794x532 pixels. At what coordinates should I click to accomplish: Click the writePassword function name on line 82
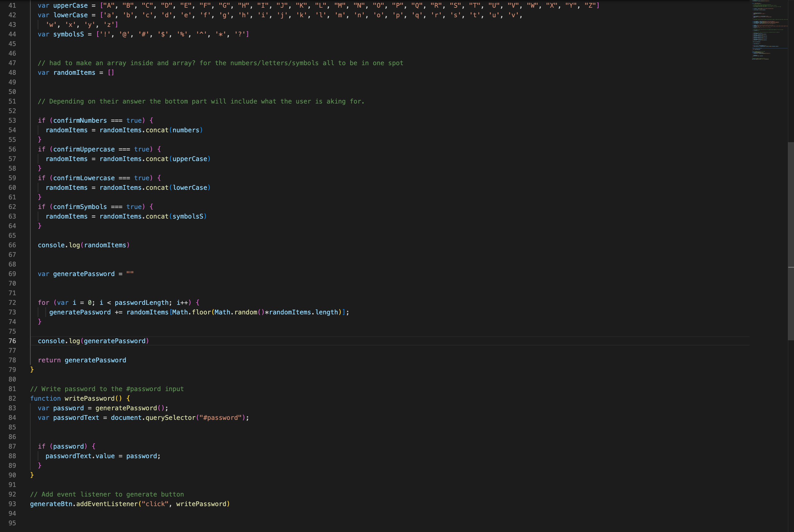(90, 398)
